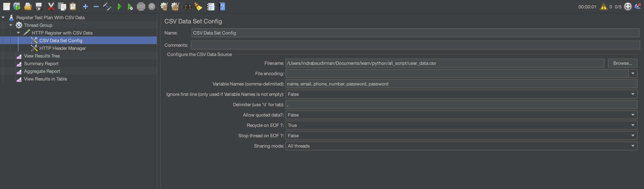The image size is (644, 189).
Task: Open an existing test plan folder icon
Action: click(27, 7)
